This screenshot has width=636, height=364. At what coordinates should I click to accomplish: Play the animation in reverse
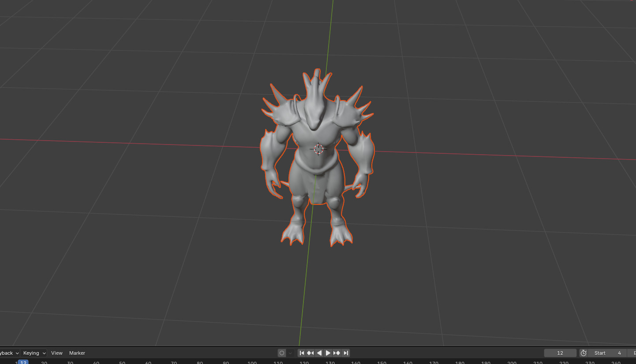tap(319, 353)
